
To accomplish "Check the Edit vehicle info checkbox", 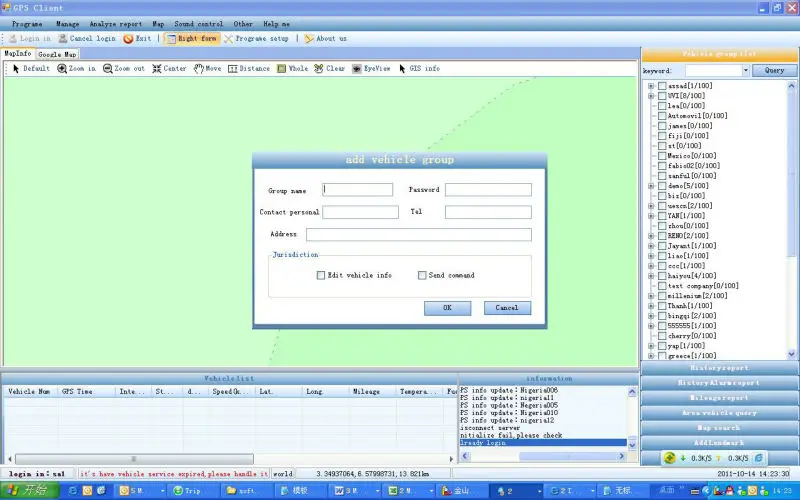I will 321,276.
